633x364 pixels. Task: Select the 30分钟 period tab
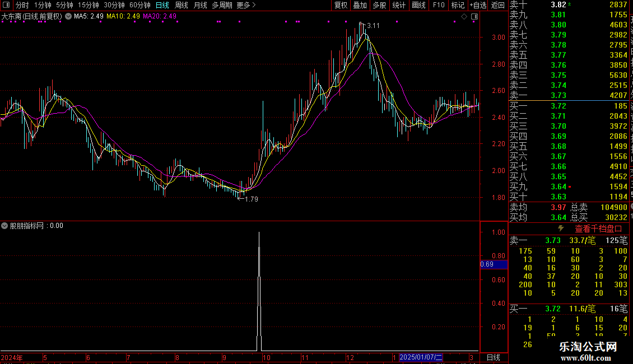[x=114, y=5]
